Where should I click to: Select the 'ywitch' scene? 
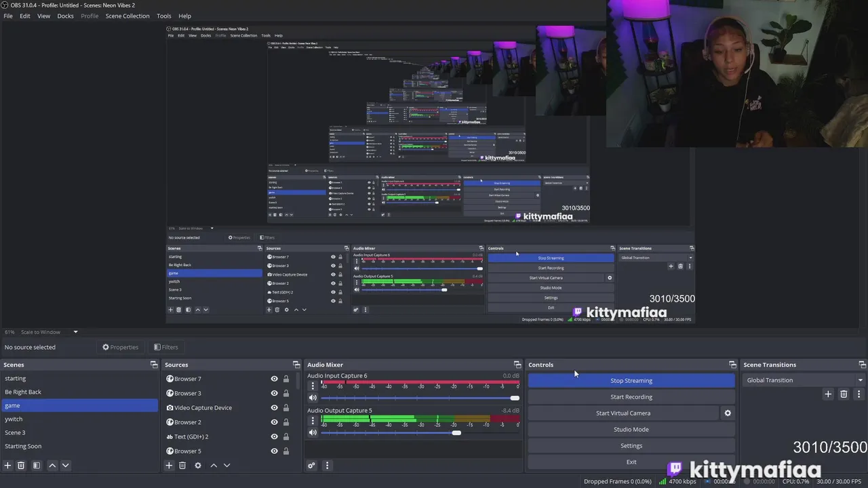pyautogui.click(x=79, y=419)
